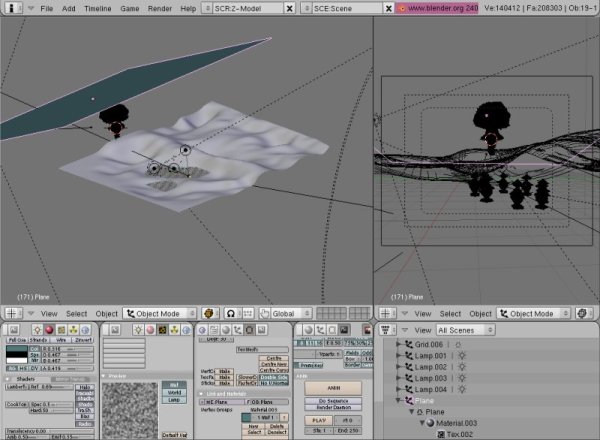
Task: Open the Global orientation dropdown
Action: (x=290, y=313)
